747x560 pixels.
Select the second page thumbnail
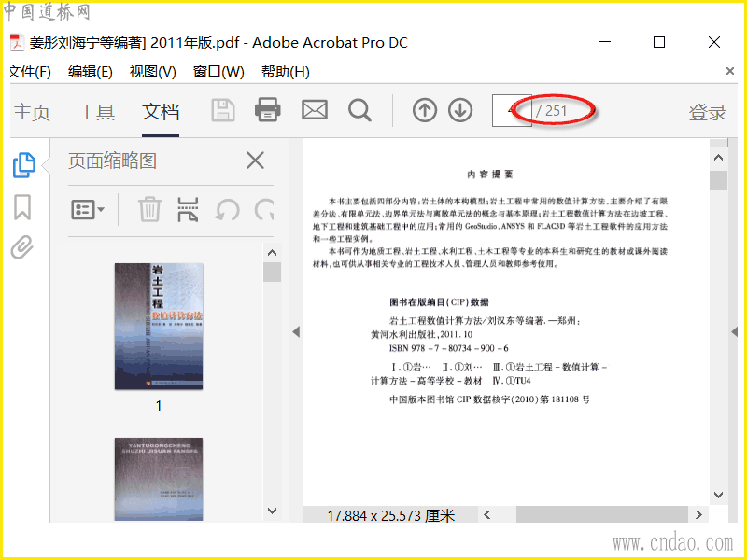(159, 479)
